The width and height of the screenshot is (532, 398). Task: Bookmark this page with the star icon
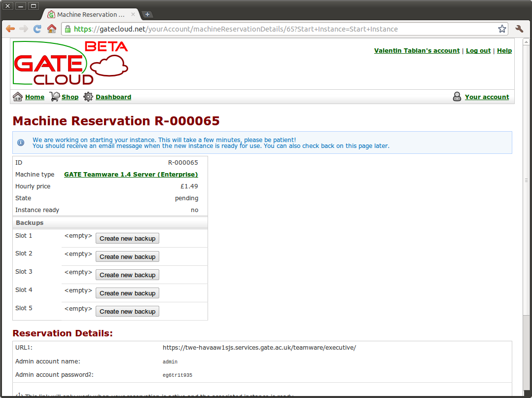click(x=502, y=29)
